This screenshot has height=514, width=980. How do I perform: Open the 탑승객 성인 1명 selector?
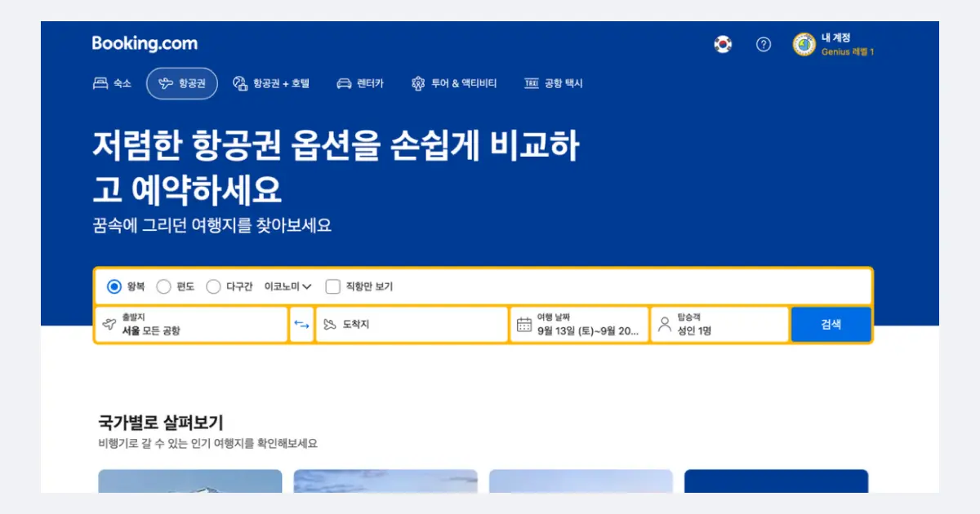pyautogui.click(x=715, y=324)
